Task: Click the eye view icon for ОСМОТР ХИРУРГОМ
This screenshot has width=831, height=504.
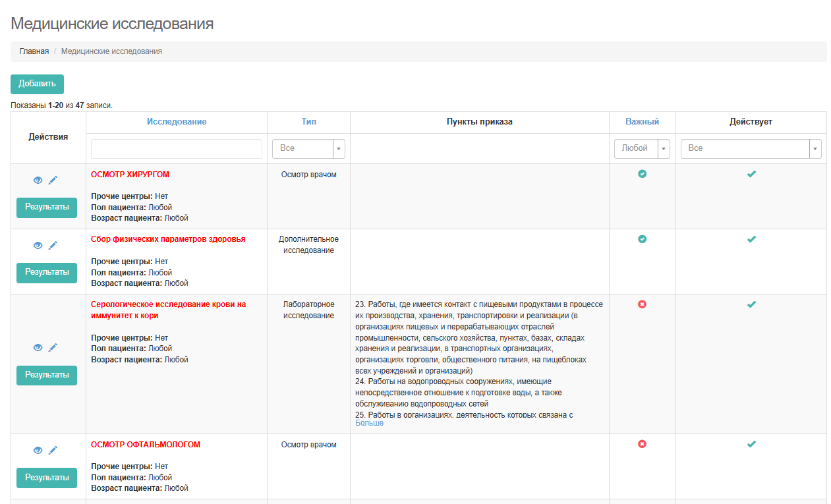Action: click(38, 181)
